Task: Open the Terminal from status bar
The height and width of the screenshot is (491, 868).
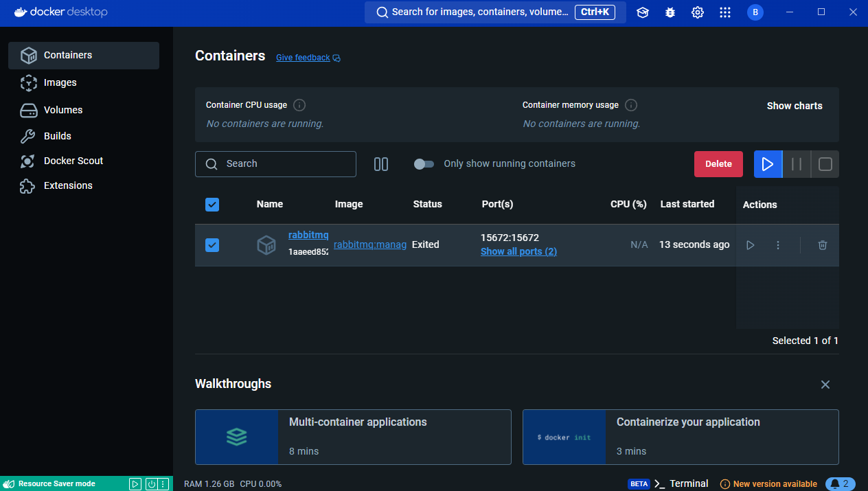Action: click(681, 484)
